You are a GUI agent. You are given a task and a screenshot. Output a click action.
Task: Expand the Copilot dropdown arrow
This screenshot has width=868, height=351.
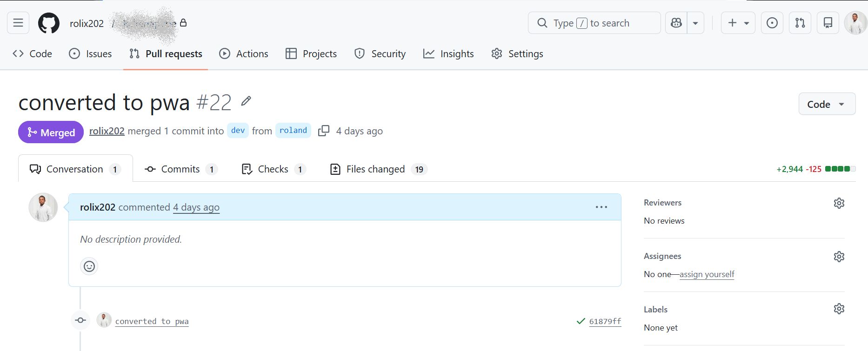(x=695, y=23)
